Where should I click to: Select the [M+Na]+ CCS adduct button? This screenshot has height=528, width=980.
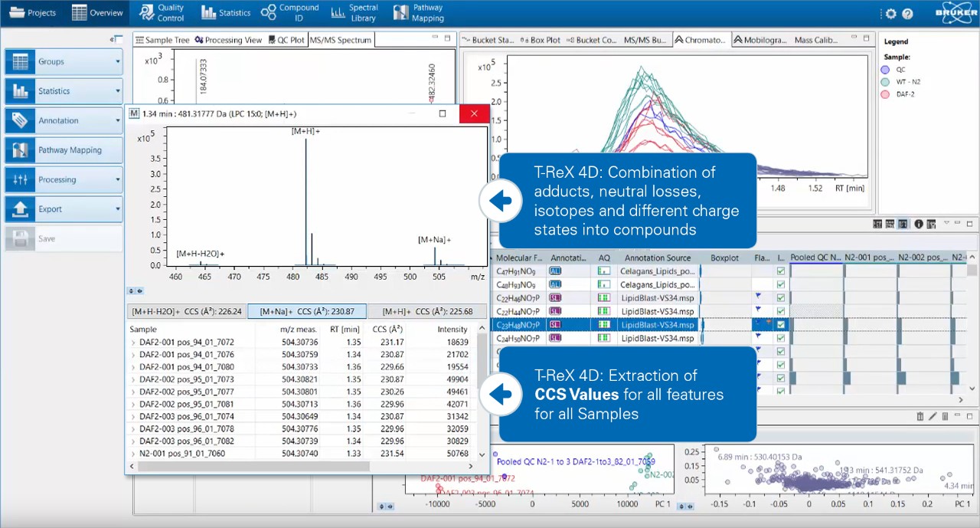307,312
